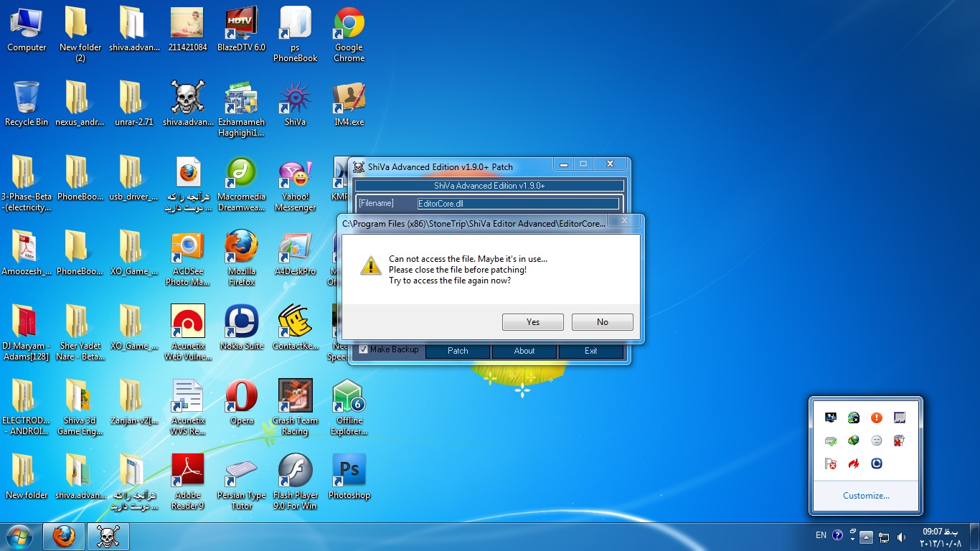Screen dimensions: 980x551
Task: Select the Adobe Reader 9 shortcut
Action: [188, 481]
